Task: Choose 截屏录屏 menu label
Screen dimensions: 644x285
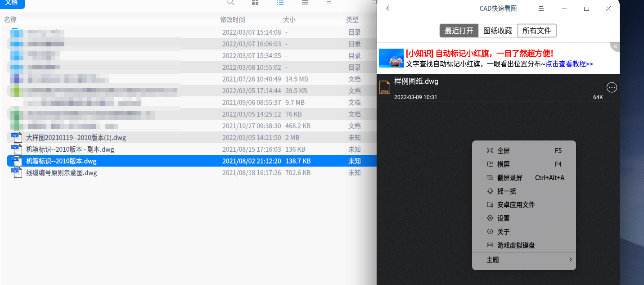Action: (510, 178)
